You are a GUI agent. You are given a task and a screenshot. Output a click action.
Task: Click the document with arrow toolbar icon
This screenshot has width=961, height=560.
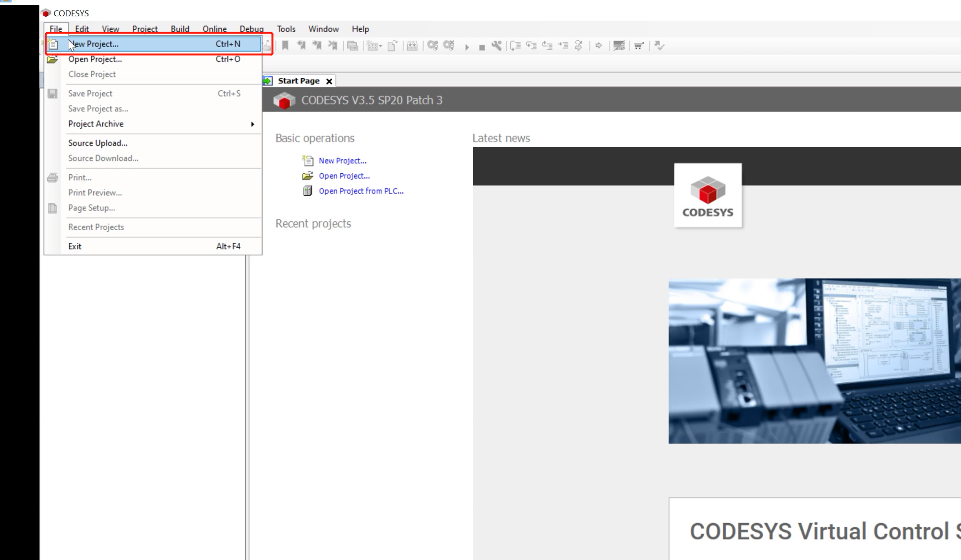click(x=393, y=46)
